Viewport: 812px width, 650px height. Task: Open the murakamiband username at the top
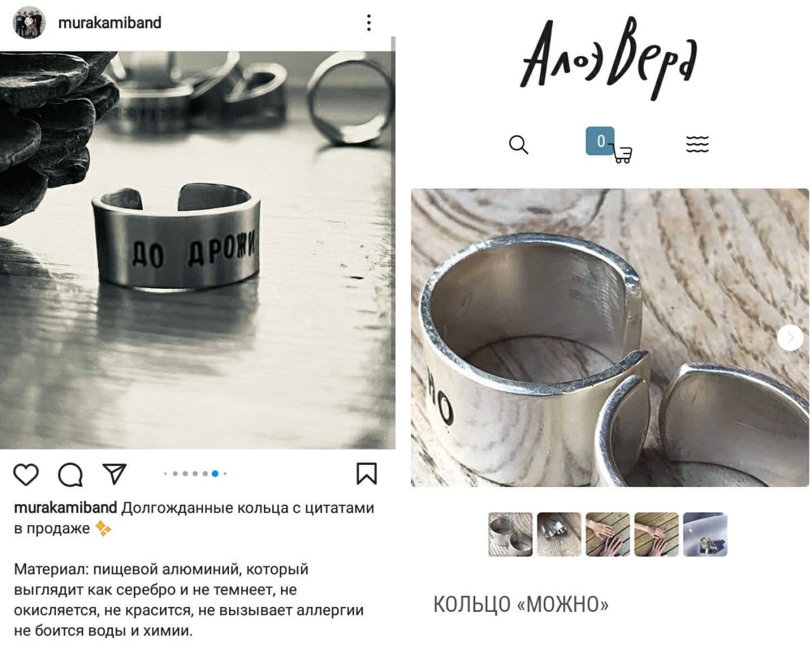click(110, 23)
